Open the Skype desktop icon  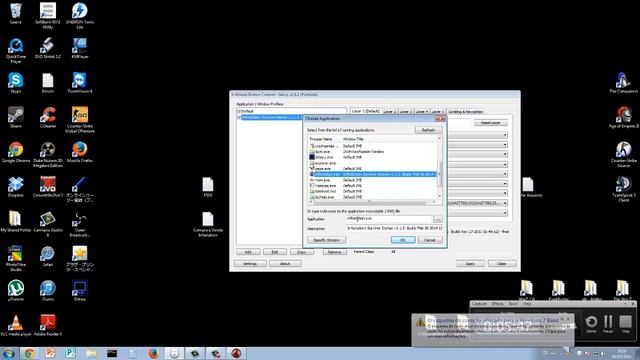[x=16, y=83]
